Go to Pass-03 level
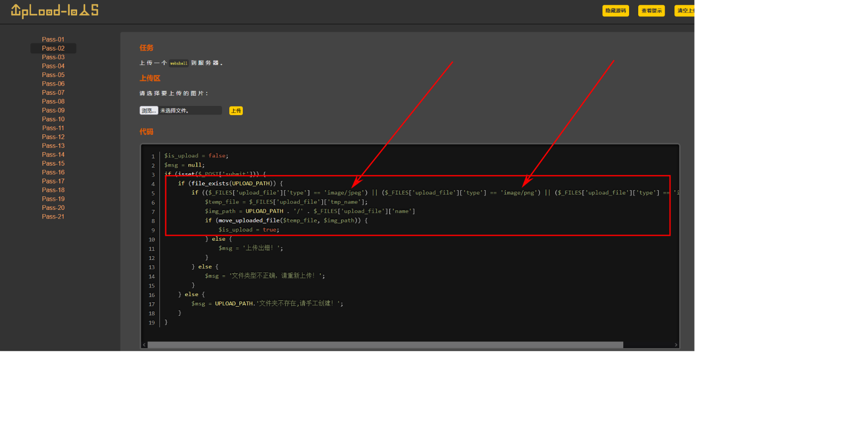Screen dimensions: 868x439 [53, 57]
